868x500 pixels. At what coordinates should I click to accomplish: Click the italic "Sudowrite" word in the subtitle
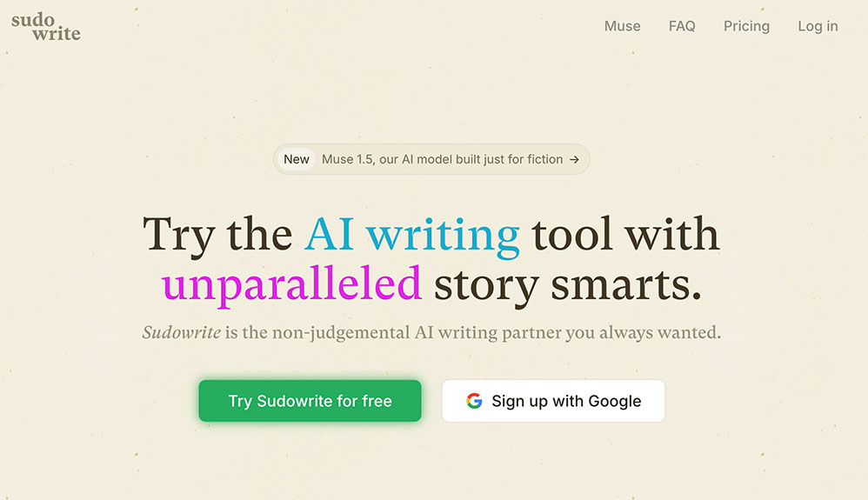point(181,332)
